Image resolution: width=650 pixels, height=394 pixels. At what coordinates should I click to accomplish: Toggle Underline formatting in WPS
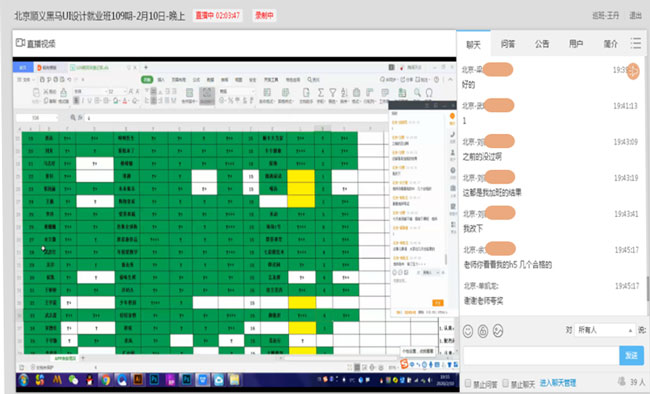point(90,101)
